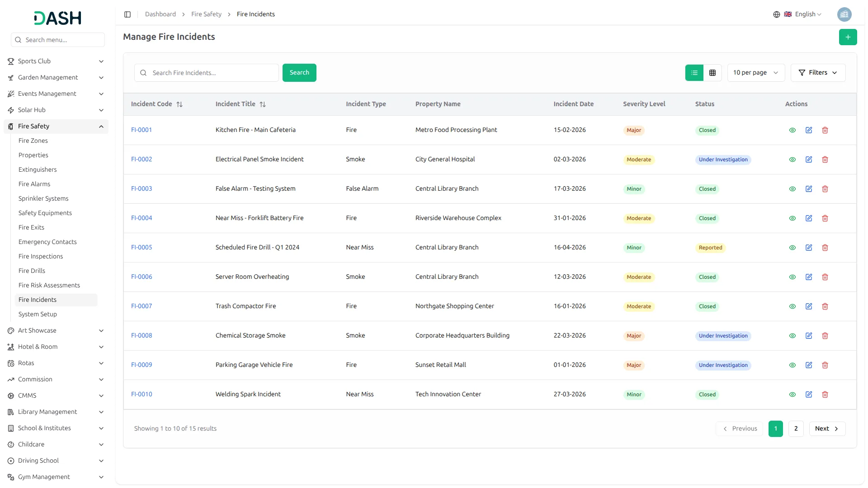Delete the Chemical Storage Smoke incident
Screen dimensions: 868x488
(825, 336)
